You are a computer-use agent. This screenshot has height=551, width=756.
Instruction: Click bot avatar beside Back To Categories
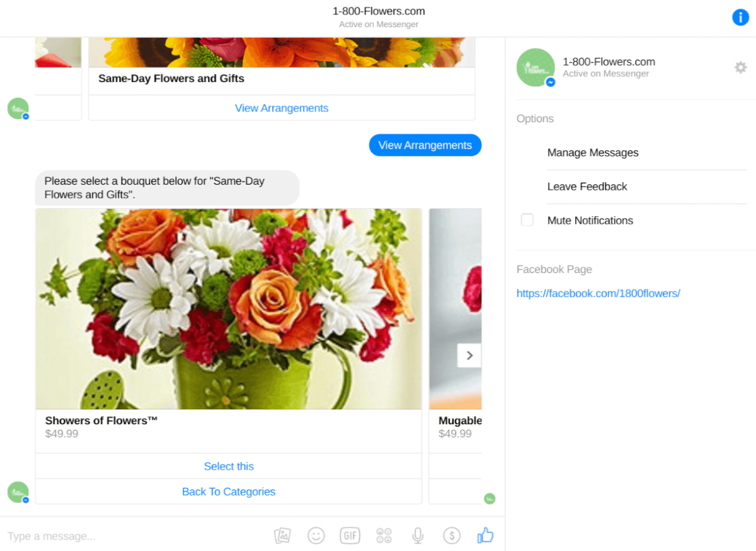pyautogui.click(x=18, y=492)
